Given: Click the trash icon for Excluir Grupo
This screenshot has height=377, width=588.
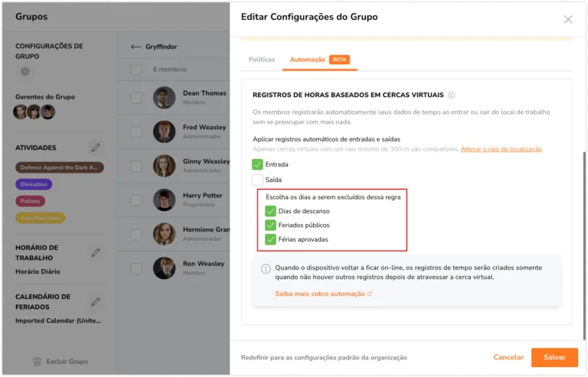Looking at the screenshot, I should 37,361.
